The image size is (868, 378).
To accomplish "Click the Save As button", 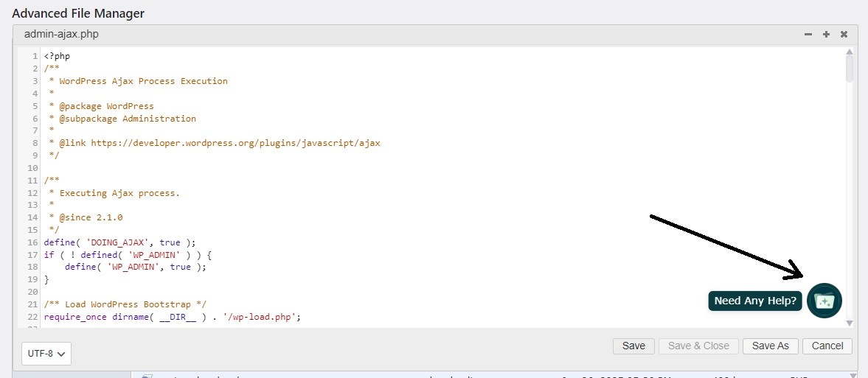I will click(770, 346).
